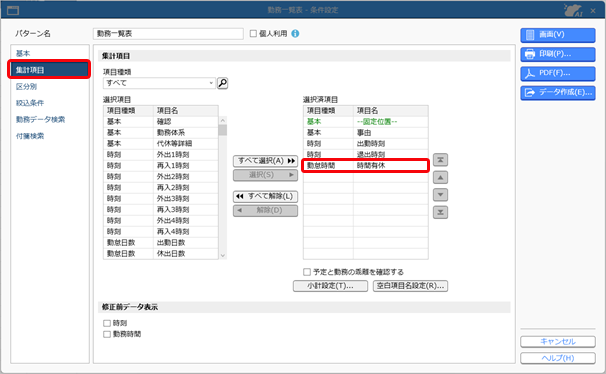This screenshot has height=374, width=606.
Task: Open the 項目種類 dropdown showing すべて
Action: pos(159,83)
